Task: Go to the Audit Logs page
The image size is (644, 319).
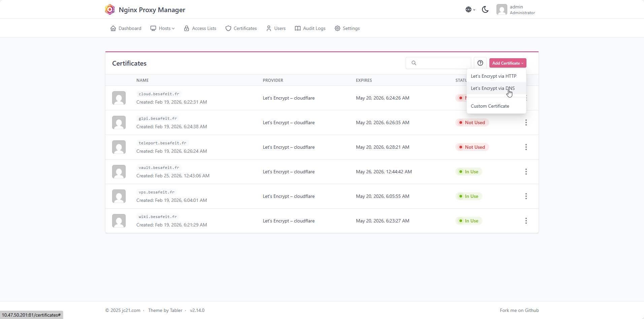Action: pos(310,28)
